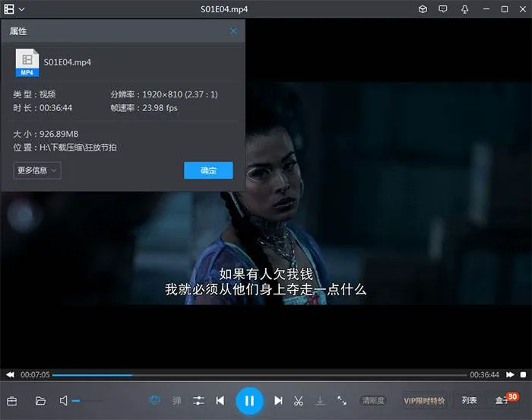The height and width of the screenshot is (420, 532).
Task: Toggle fullscreen with the expand arrows icon
Action: click(x=342, y=401)
